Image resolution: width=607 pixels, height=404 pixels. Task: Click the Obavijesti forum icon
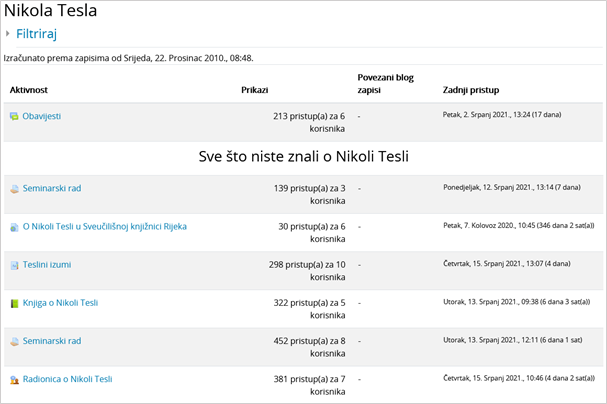tap(14, 116)
